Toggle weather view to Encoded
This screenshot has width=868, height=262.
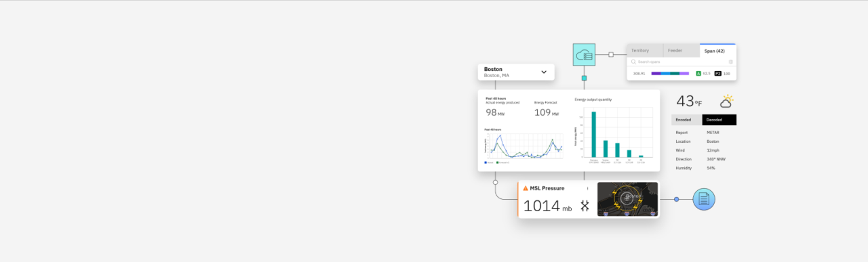pos(686,120)
